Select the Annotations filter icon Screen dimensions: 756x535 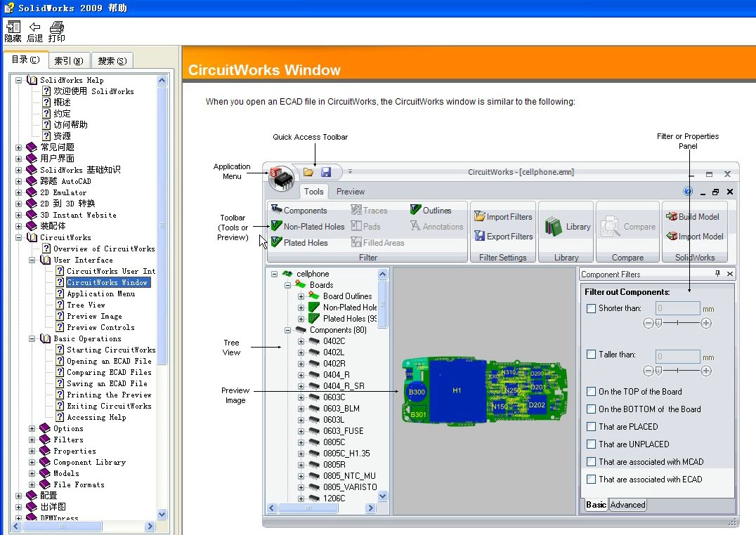(415, 225)
